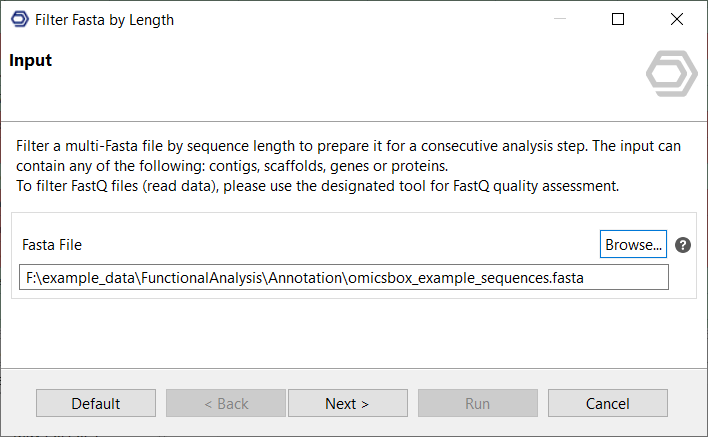Open help for the Fasta File field
708x437 pixels.
(683, 245)
